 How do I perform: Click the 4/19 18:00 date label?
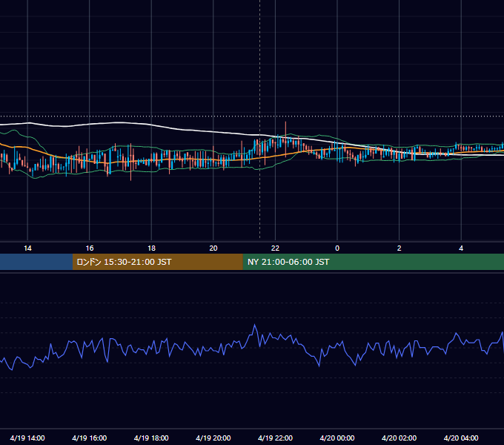click(x=151, y=438)
